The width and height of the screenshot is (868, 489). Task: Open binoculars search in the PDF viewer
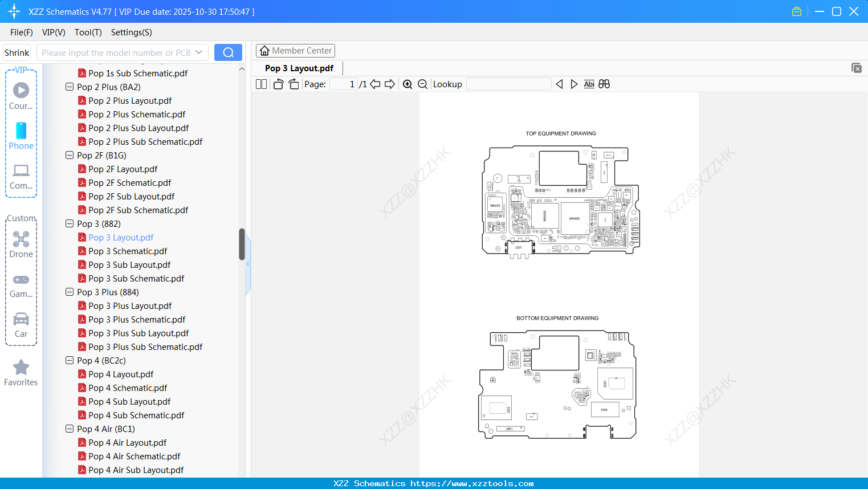point(604,84)
